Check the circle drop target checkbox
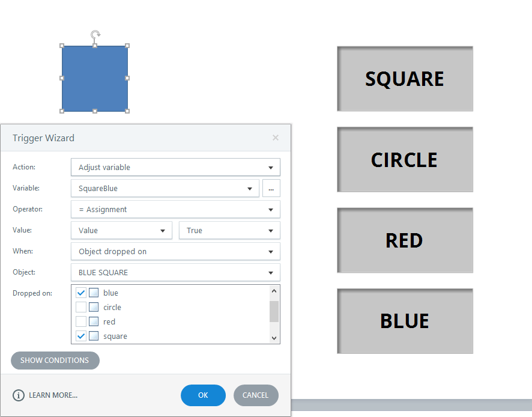 [x=80, y=307]
